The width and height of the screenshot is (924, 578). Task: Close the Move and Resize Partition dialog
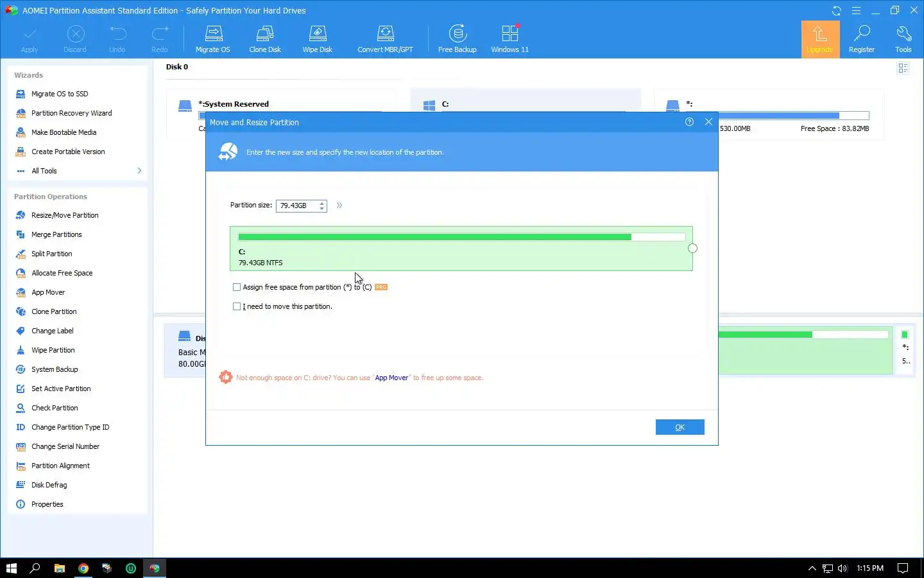[x=708, y=122]
